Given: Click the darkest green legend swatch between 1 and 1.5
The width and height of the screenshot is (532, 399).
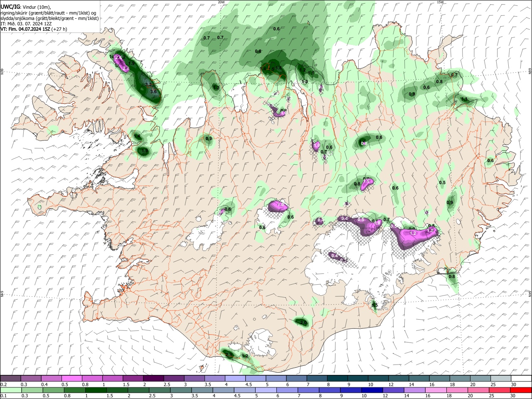Looking at the screenshot, I should pos(96,390).
